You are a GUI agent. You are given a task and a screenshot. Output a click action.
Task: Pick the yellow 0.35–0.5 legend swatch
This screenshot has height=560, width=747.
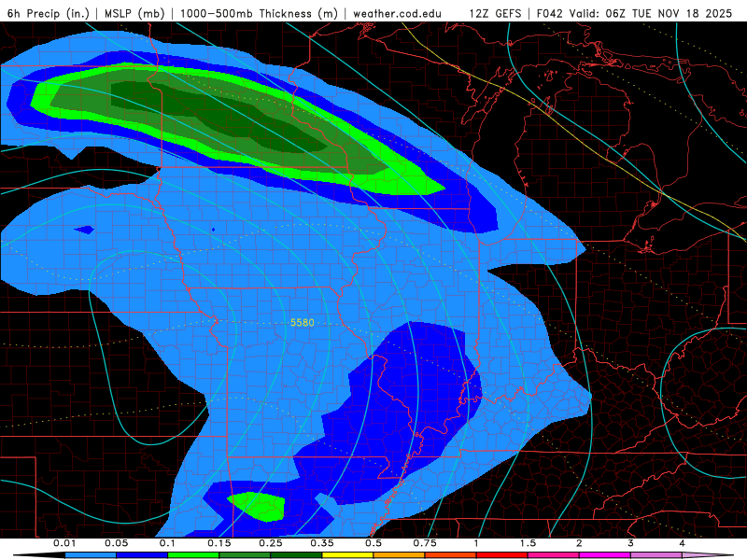[x=347, y=555]
